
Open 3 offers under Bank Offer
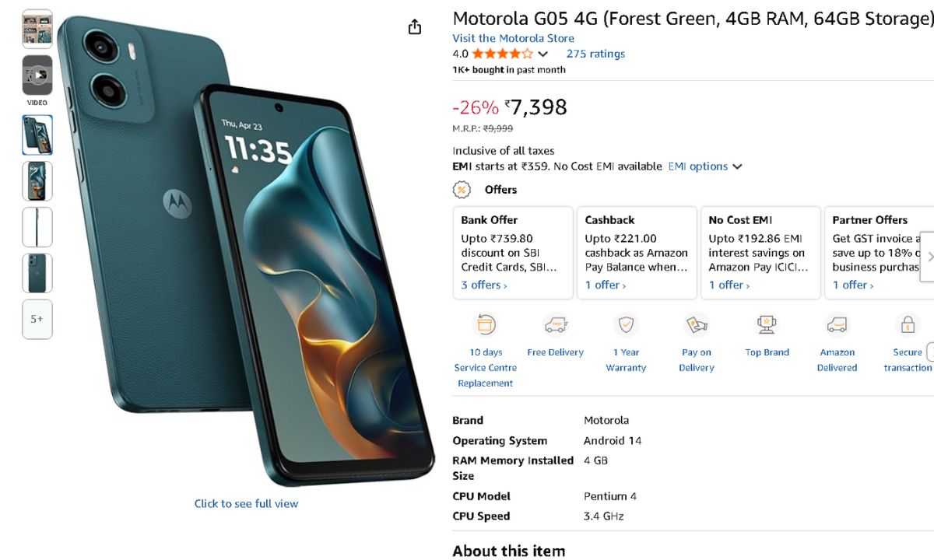click(484, 285)
